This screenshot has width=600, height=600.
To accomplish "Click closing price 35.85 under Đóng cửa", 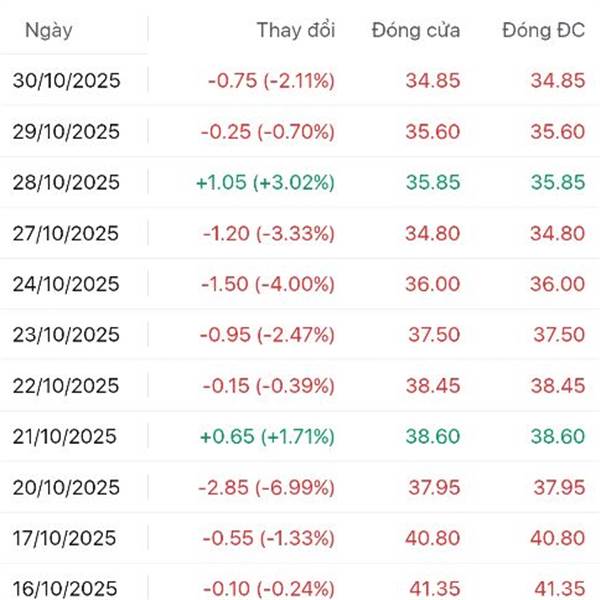I will 433,183.
